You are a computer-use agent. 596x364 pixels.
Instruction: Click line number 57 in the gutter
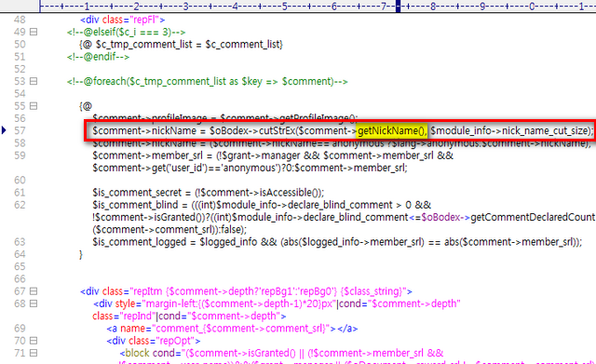(20, 130)
